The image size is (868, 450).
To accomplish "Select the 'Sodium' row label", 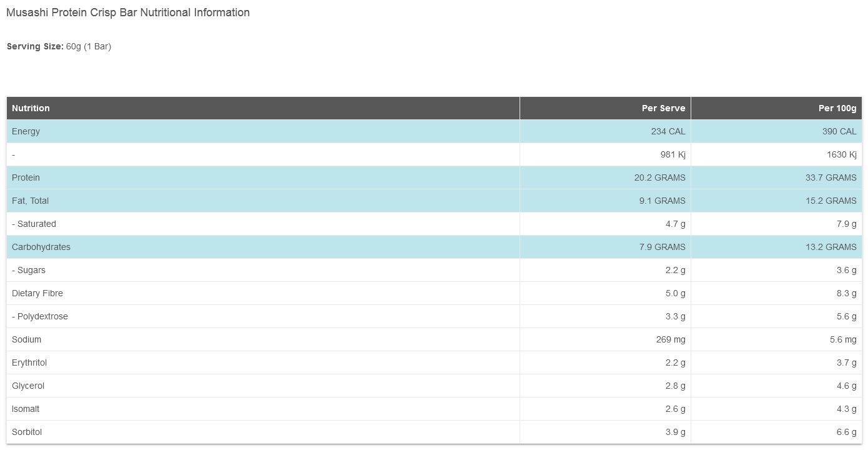I will tap(26, 339).
